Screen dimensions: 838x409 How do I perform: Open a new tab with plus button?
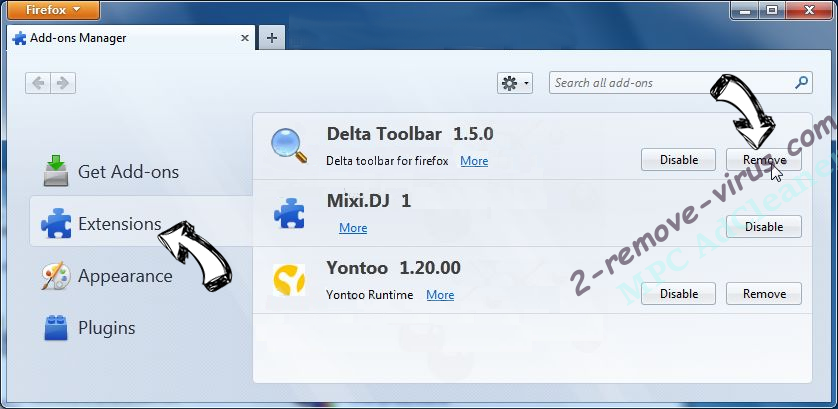271,38
